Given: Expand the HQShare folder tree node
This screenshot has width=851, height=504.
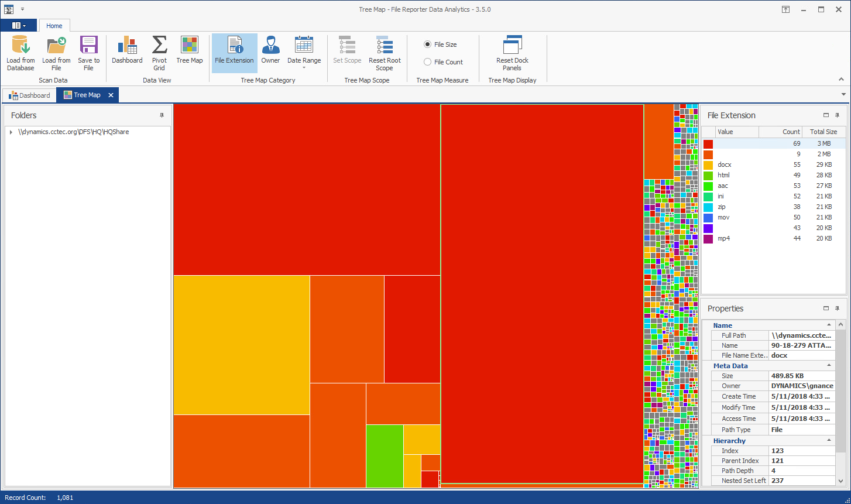Looking at the screenshot, I should tap(11, 132).
